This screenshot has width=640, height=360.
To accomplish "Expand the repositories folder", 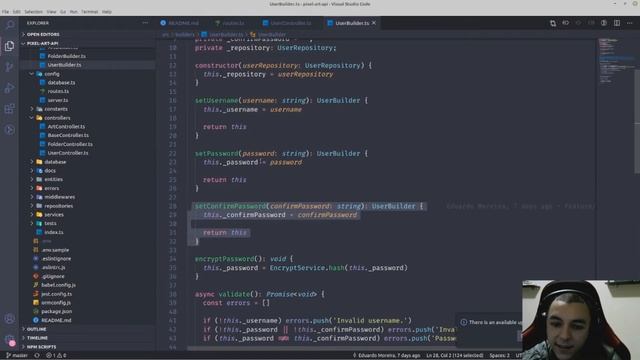I will click(x=59, y=206).
